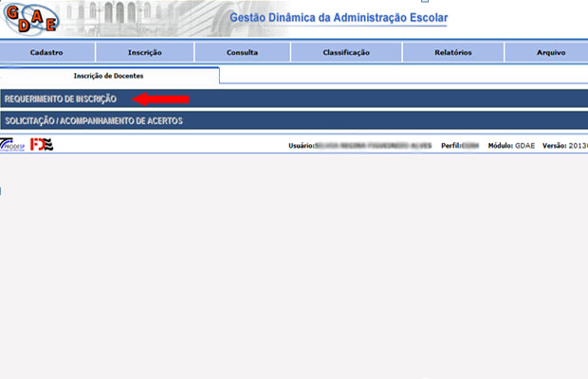Click the FDE logo in the footer
588x379 pixels.
pos(42,145)
